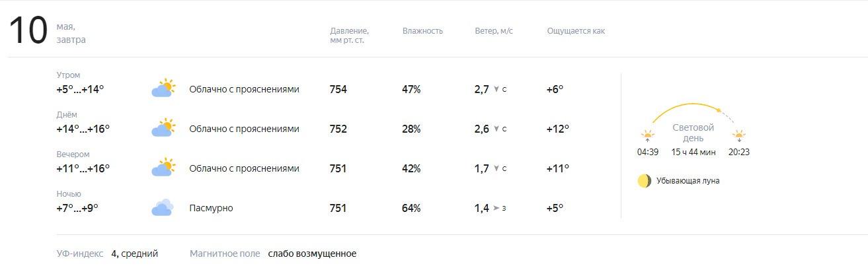The image size is (868, 272).
Task: Click the UV index value '4, средний'
Action: (x=134, y=254)
